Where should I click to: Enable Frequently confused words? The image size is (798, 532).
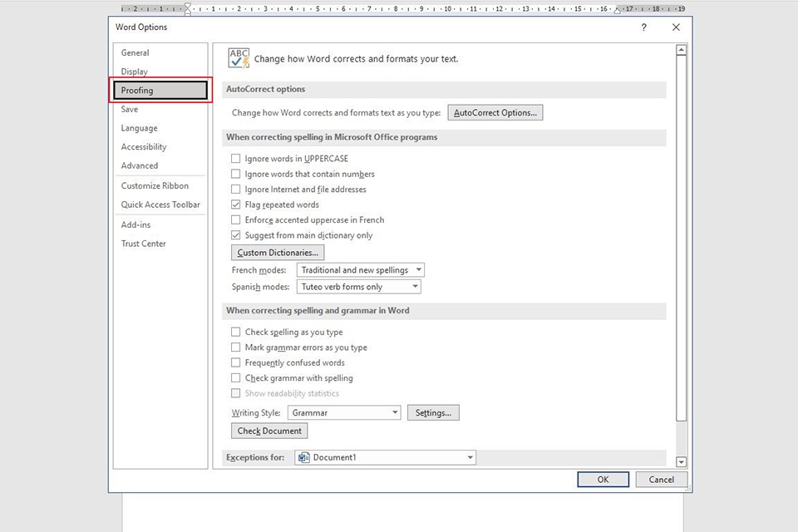click(235, 362)
